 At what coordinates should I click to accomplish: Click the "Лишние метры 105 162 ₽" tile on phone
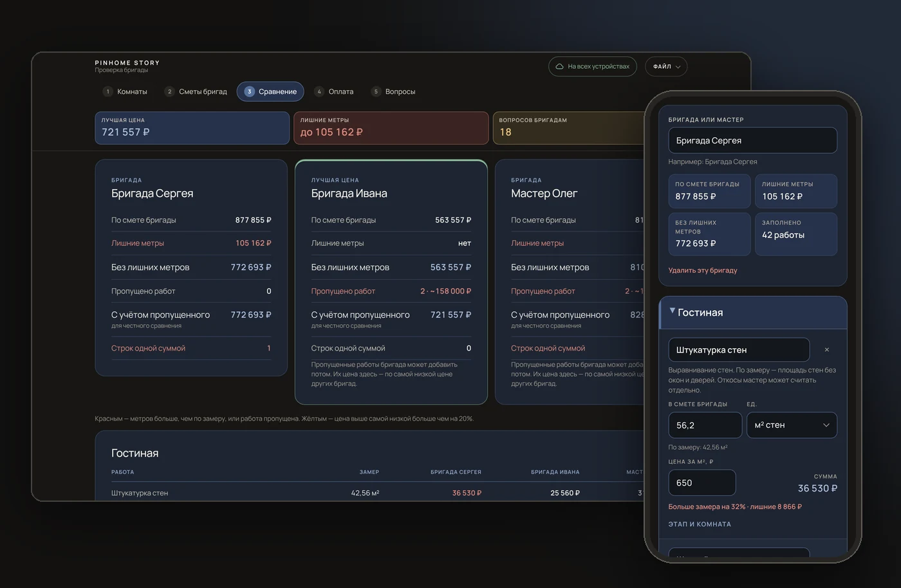click(x=795, y=191)
